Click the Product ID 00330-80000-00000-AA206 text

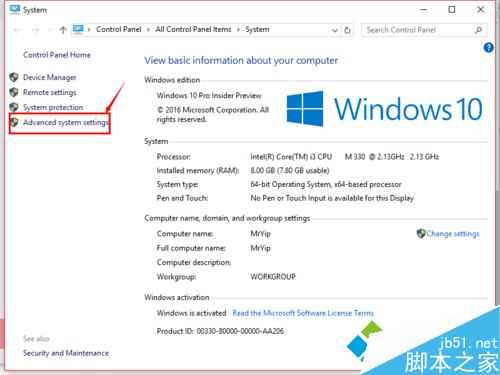click(x=220, y=331)
